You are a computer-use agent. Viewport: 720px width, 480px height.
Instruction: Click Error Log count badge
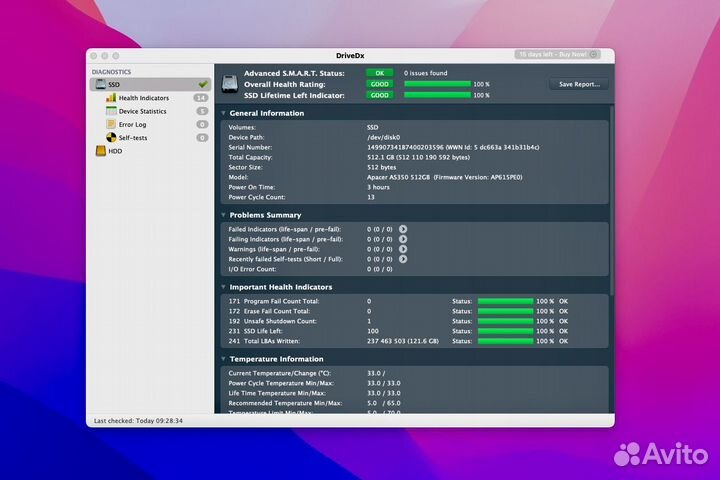202,124
